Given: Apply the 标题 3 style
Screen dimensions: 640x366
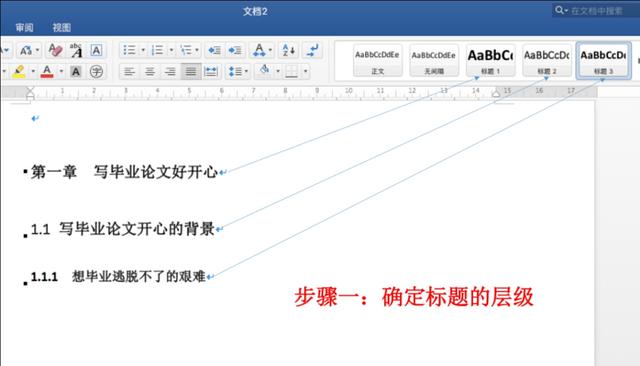Looking at the screenshot, I should pyautogui.click(x=603, y=60).
